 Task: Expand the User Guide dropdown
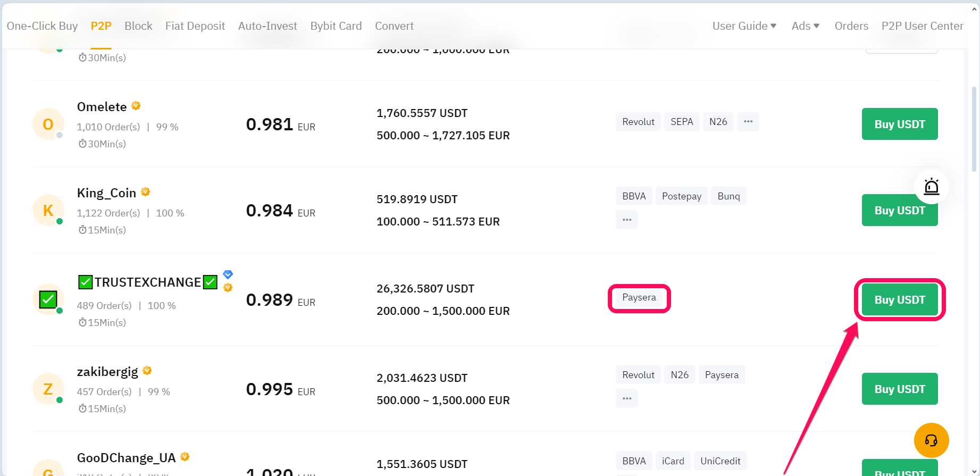click(744, 26)
